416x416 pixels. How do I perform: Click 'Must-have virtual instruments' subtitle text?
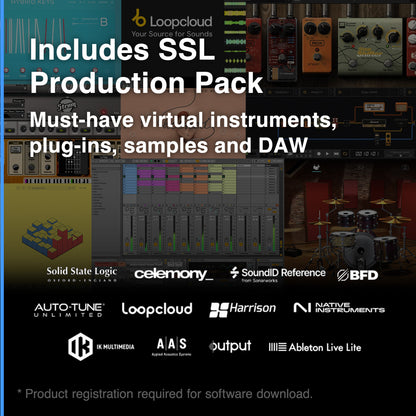183,120
